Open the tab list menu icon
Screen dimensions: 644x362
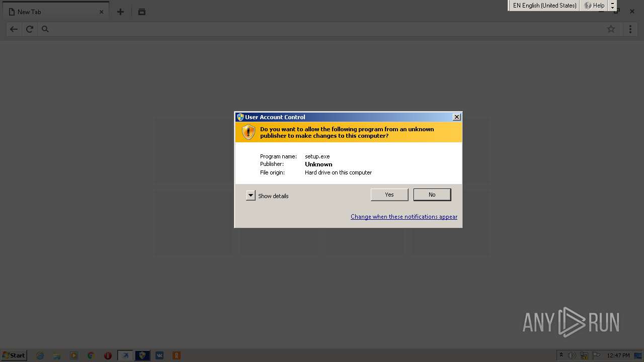pos(142,12)
